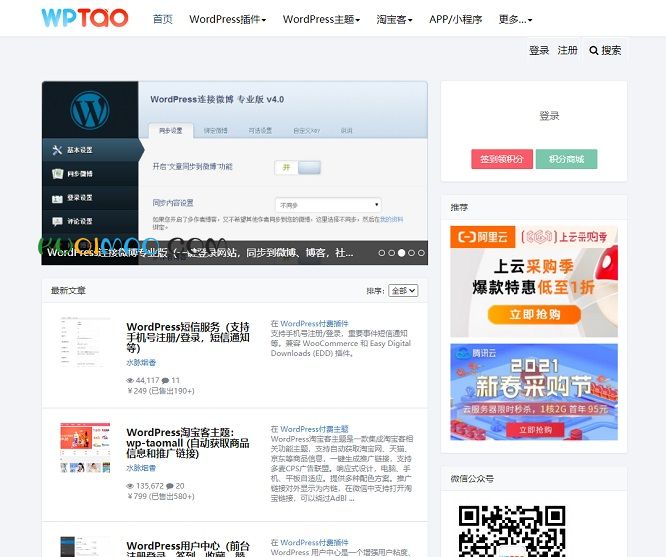666x557 pixels.
Task: Click the comment bubble icon beside 20
Action: [169, 486]
